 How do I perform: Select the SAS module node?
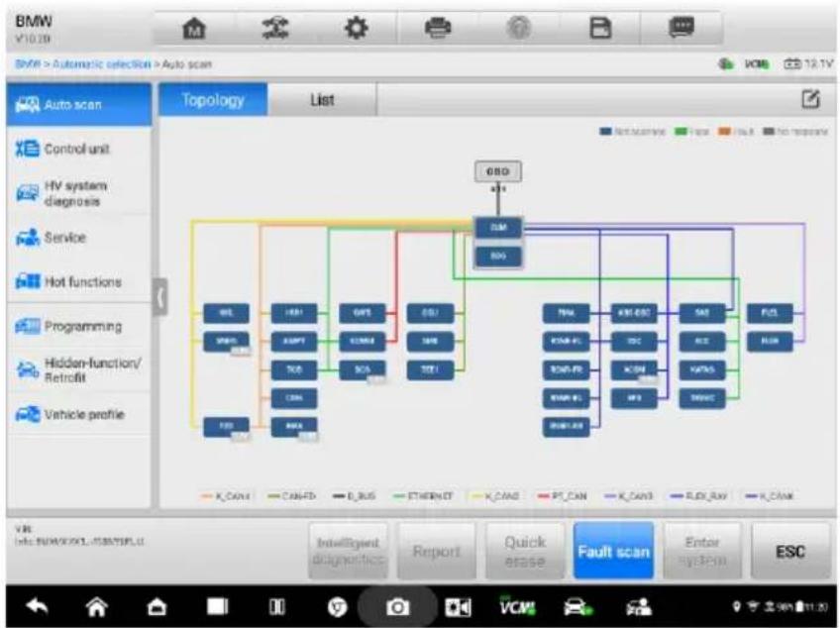coord(701,313)
